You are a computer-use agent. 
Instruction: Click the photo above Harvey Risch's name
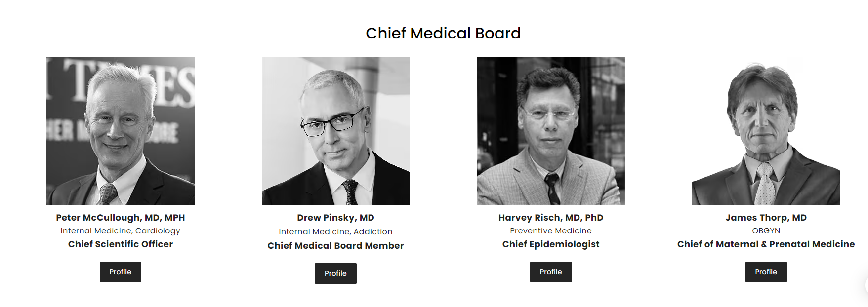click(551, 131)
